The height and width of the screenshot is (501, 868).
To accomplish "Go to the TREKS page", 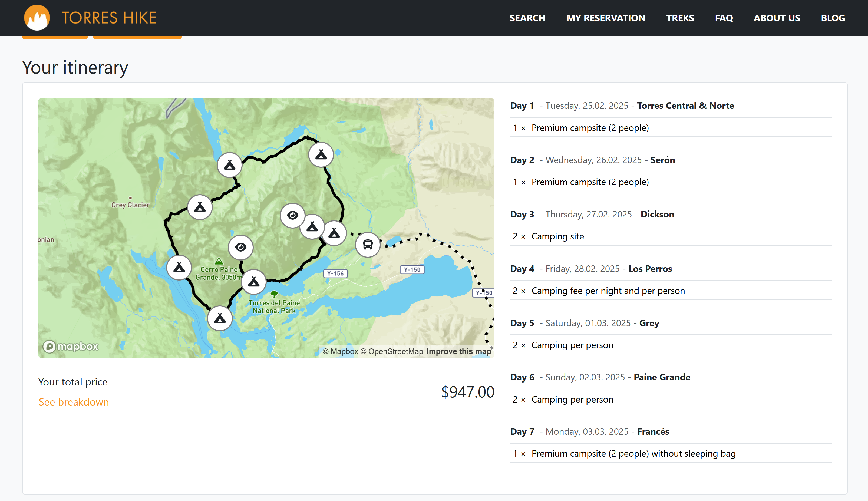I will click(x=680, y=18).
